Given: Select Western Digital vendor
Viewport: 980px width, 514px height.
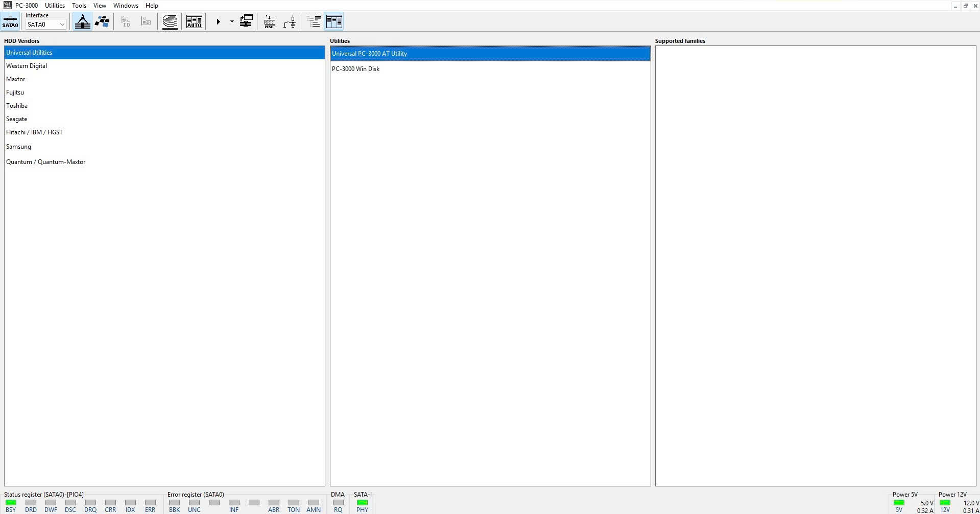Looking at the screenshot, I should click(164, 66).
